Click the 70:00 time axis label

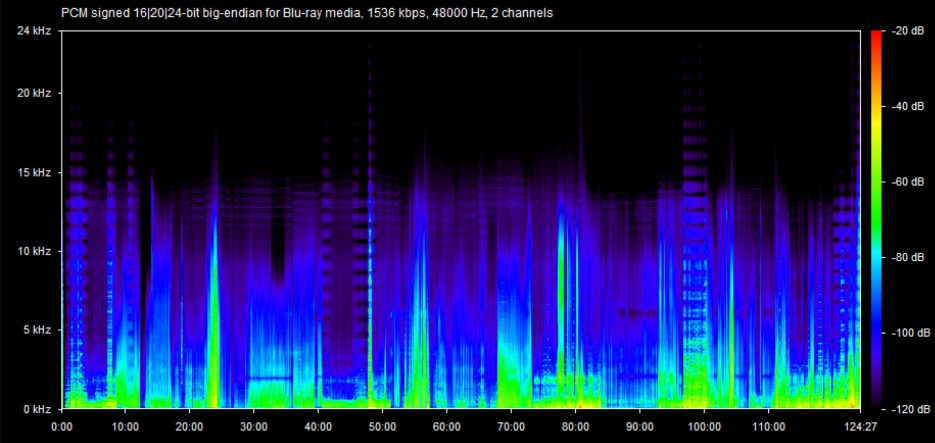[x=511, y=427]
